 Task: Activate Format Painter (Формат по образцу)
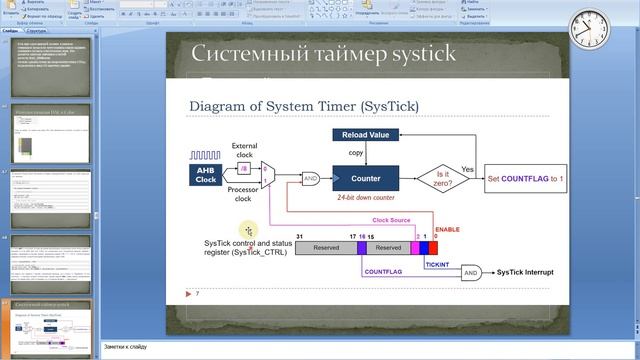pyautogui.click(x=42, y=16)
